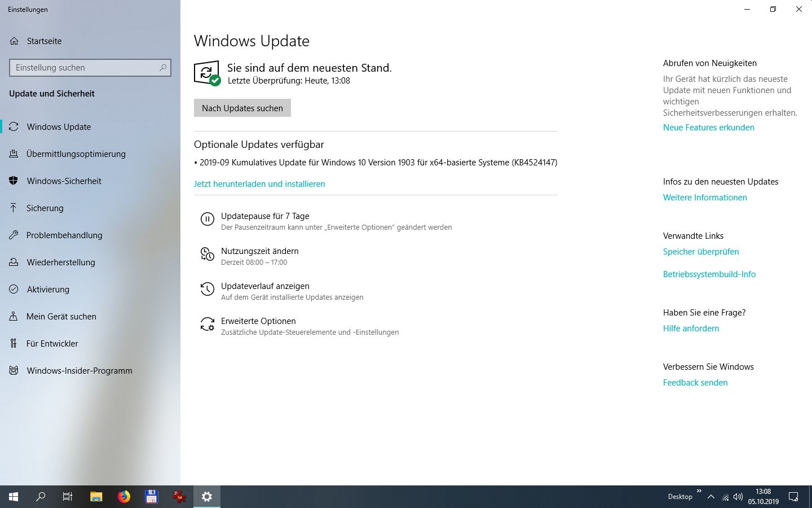Select Windows Update in sidebar
The height and width of the screenshot is (508, 812).
90,127
